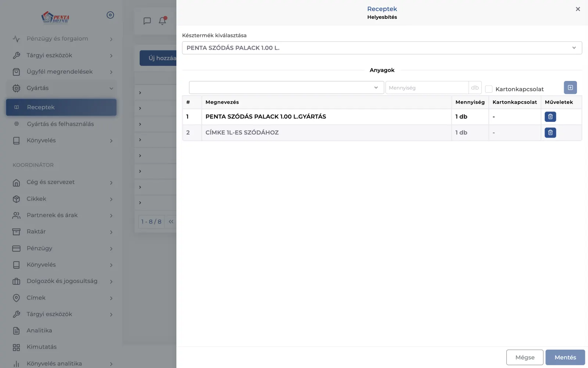Click the Penta Drink logo
Viewport: 588px width, 368px height.
[x=55, y=17]
